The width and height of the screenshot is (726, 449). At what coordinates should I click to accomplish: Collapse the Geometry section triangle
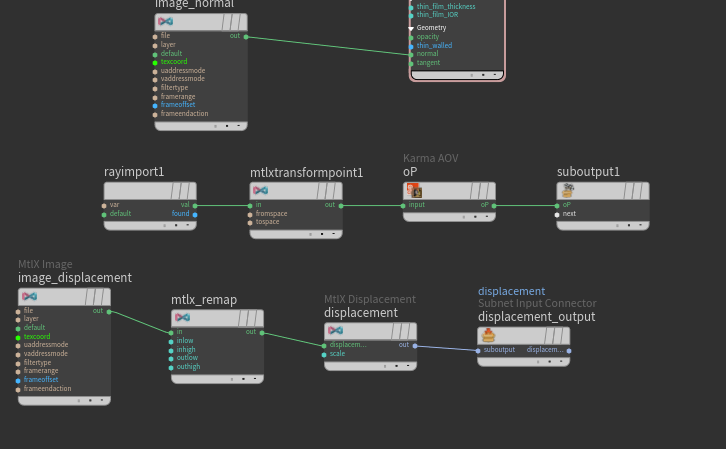pyautogui.click(x=411, y=28)
